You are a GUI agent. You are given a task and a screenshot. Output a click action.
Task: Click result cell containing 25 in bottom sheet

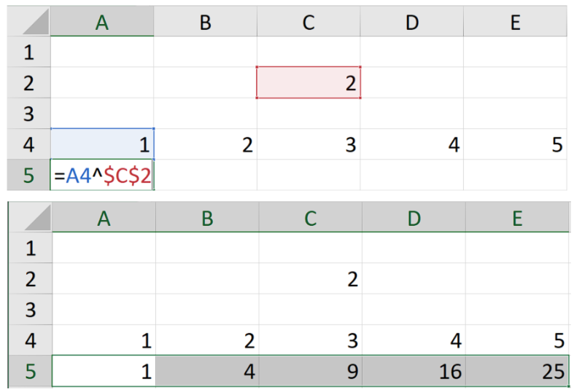click(517, 371)
